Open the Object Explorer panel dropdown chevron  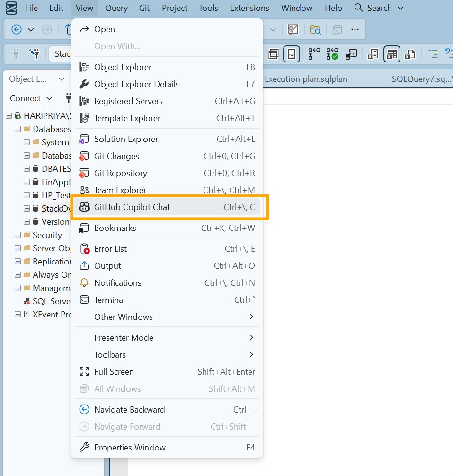pos(62,79)
